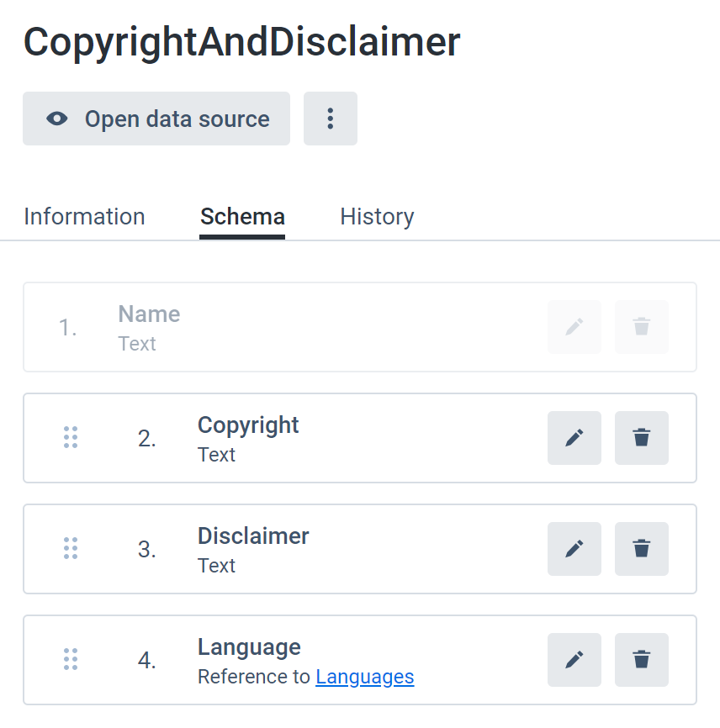The width and height of the screenshot is (720, 728).
Task: Click the drag handle beside Disclaimer field
Action: point(71,549)
